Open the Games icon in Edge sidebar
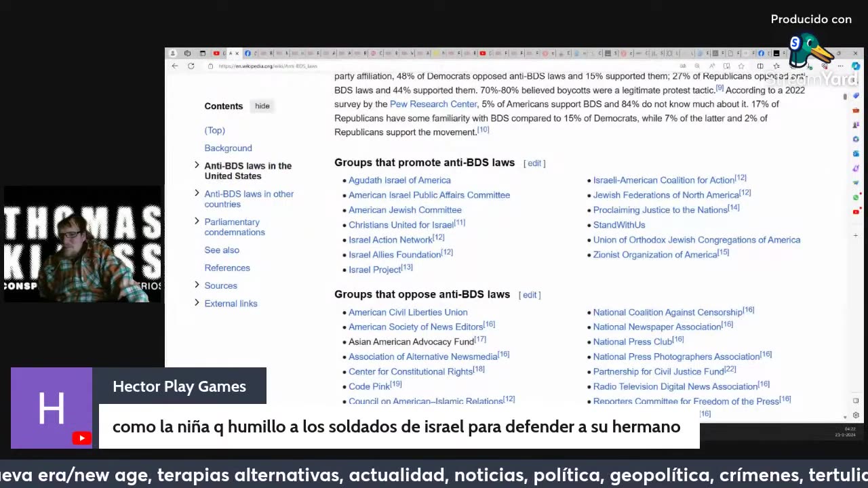Screen dimensions: 868x488 pos(856,125)
